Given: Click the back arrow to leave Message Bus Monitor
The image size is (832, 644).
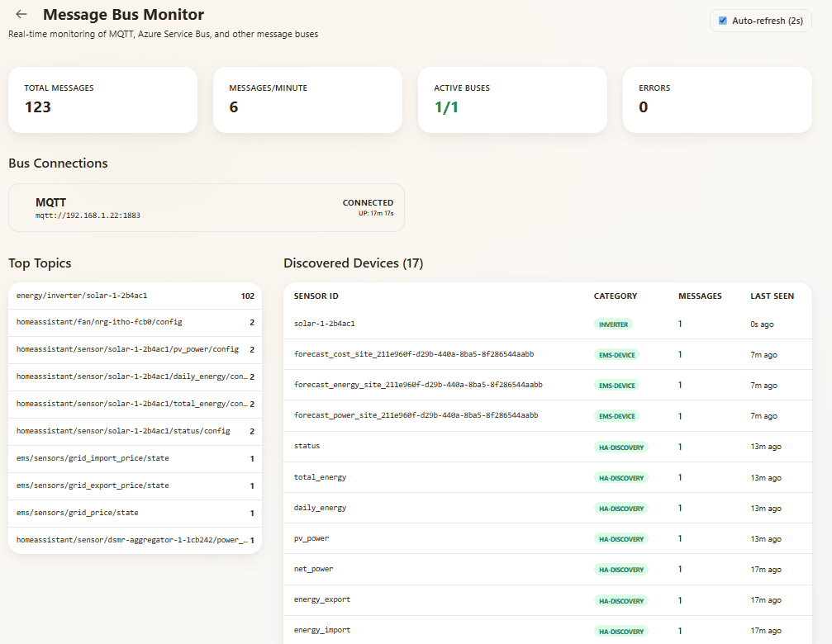Looking at the screenshot, I should pos(21,14).
